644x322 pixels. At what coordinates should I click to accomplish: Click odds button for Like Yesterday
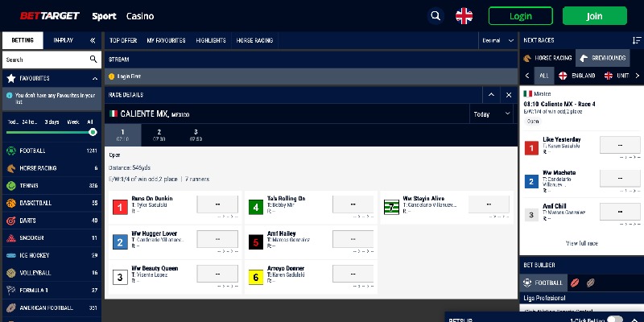click(x=620, y=145)
